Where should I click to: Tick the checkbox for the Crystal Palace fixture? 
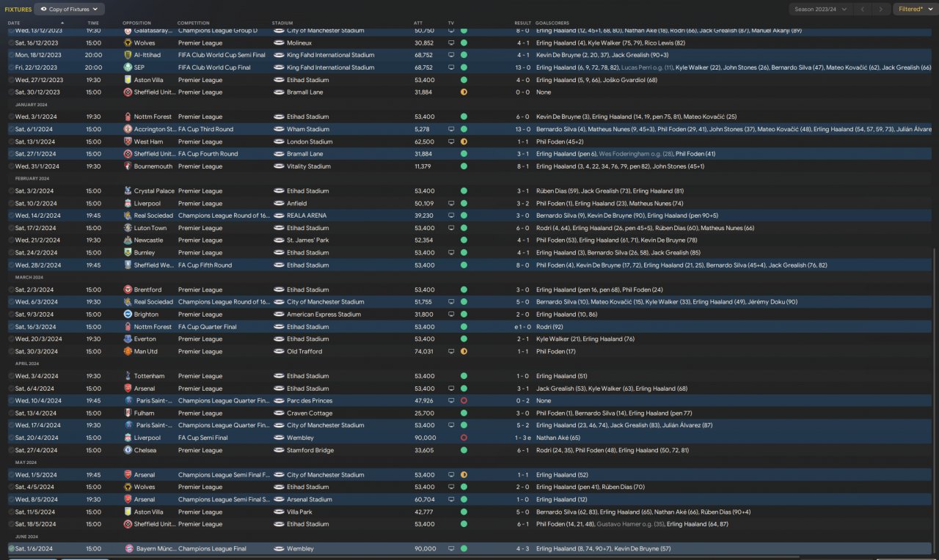11,191
